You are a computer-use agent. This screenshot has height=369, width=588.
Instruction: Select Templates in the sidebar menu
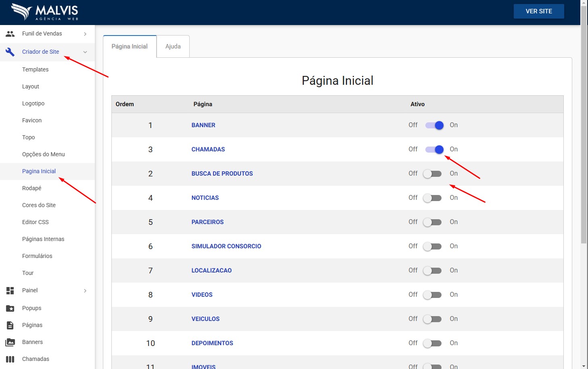[36, 69]
